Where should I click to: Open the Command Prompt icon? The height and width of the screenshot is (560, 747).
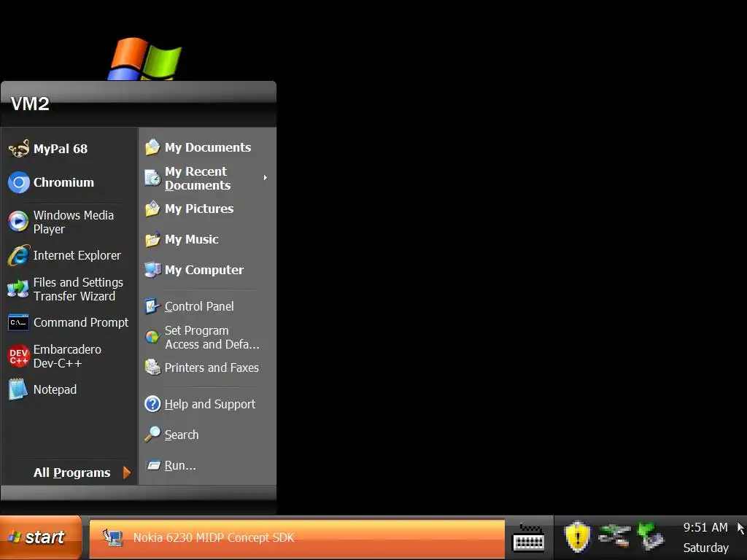pos(19,322)
